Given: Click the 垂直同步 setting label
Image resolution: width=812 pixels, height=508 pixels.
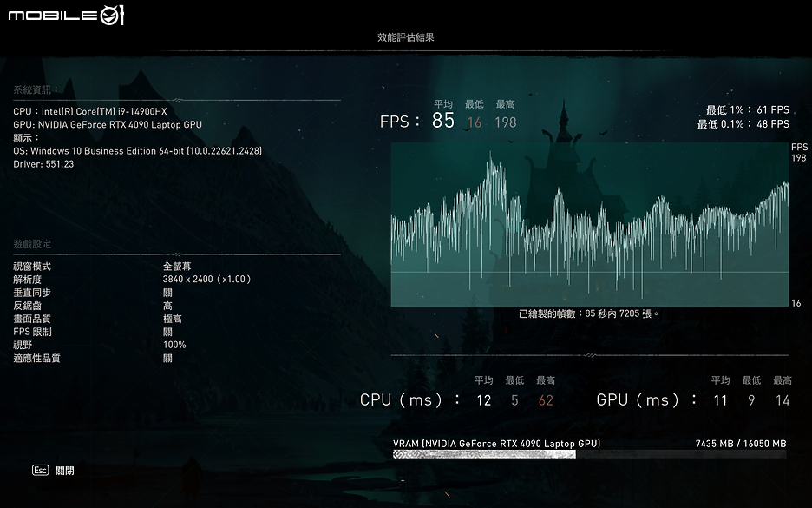Looking at the screenshot, I should [x=32, y=293].
